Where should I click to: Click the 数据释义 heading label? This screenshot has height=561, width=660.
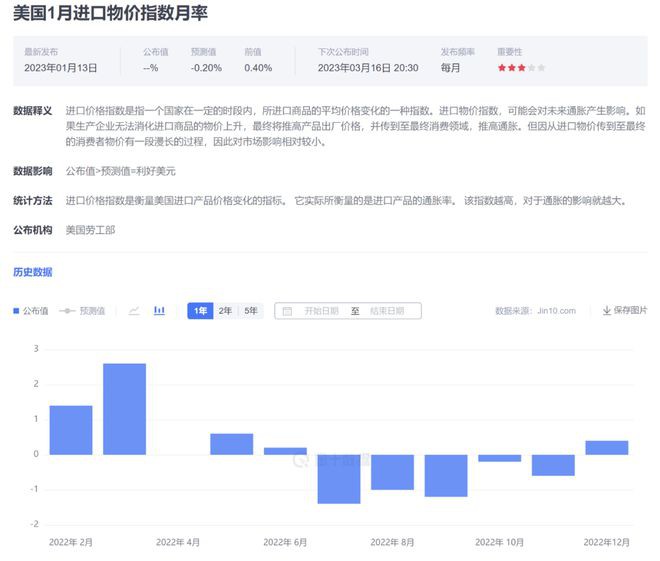(33, 111)
